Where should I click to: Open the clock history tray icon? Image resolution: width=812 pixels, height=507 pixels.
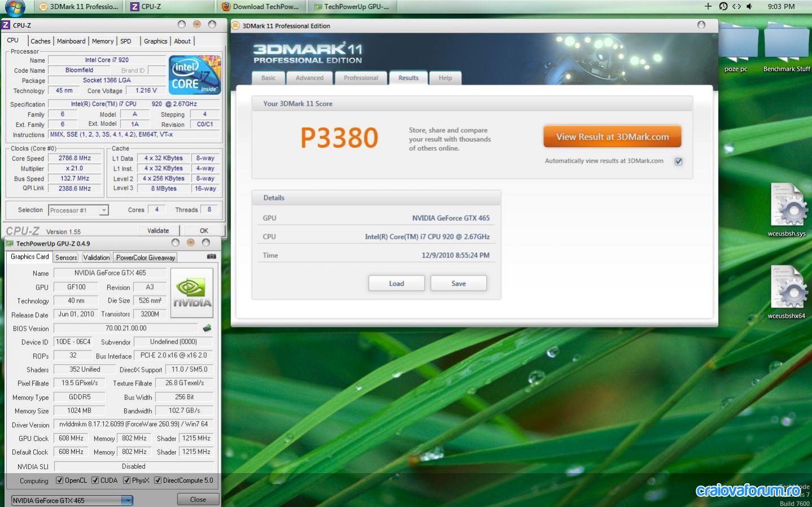pyautogui.click(x=723, y=6)
